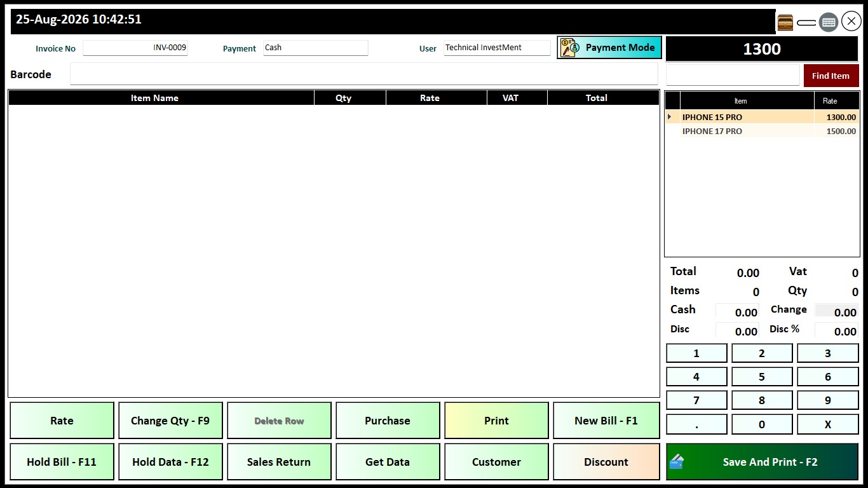
Task: Click the Total column header
Action: click(x=603, y=98)
